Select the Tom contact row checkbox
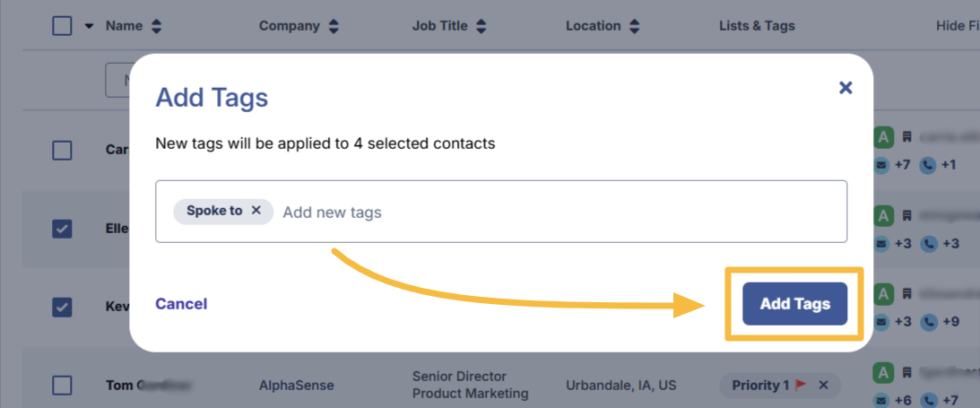 [x=62, y=386]
